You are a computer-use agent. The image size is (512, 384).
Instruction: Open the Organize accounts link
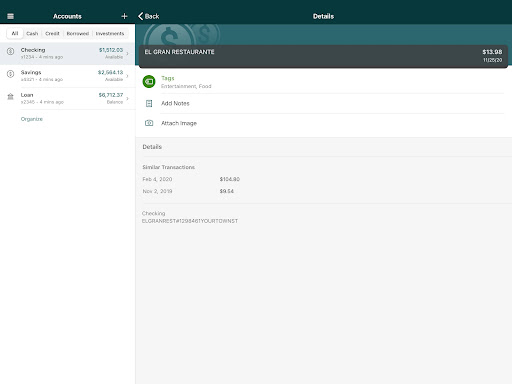32,119
